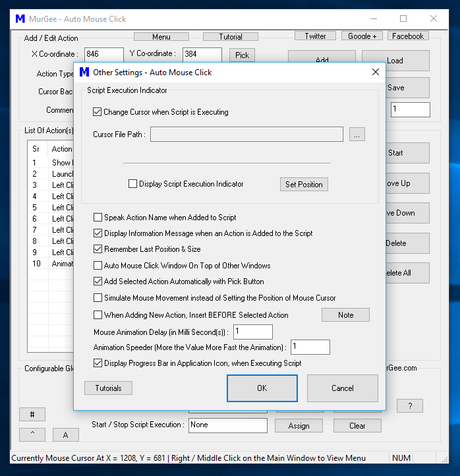The height and width of the screenshot is (476, 460).
Task: Click Start / Stop Script Execution hotkey field
Action: coord(228,425)
